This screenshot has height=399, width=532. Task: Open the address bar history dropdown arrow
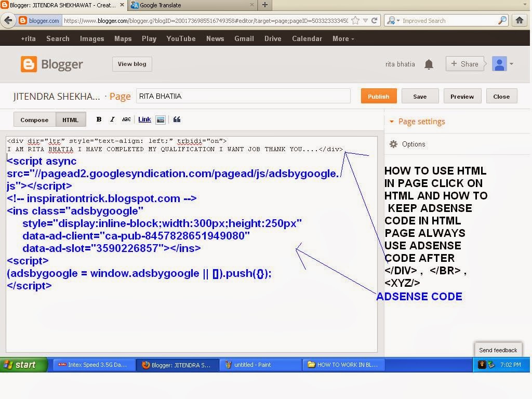365,21
